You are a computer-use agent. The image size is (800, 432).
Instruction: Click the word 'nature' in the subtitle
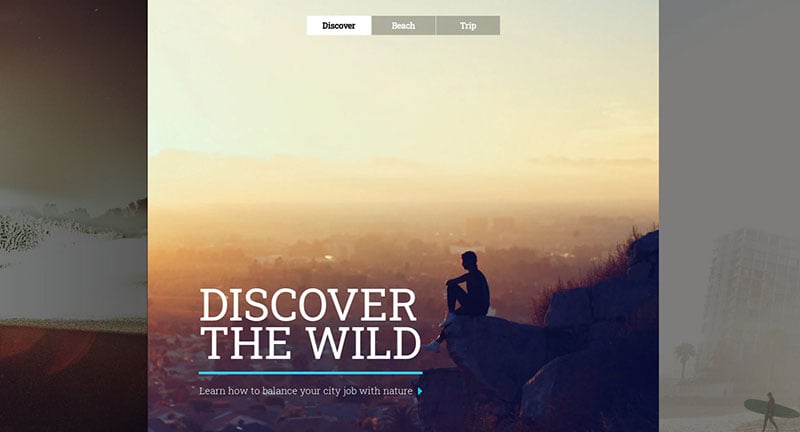click(397, 391)
